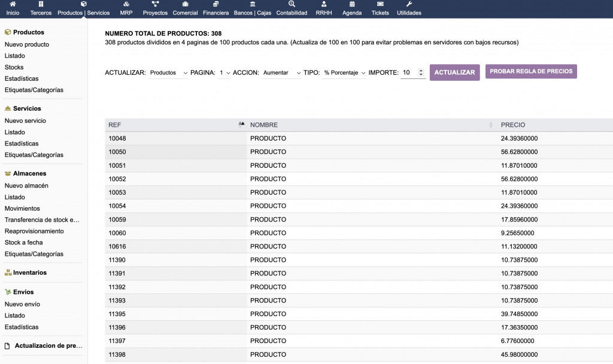This screenshot has height=364, width=613.
Task: Go to Reaprovisionamiento under Almacenes
Action: click(34, 231)
